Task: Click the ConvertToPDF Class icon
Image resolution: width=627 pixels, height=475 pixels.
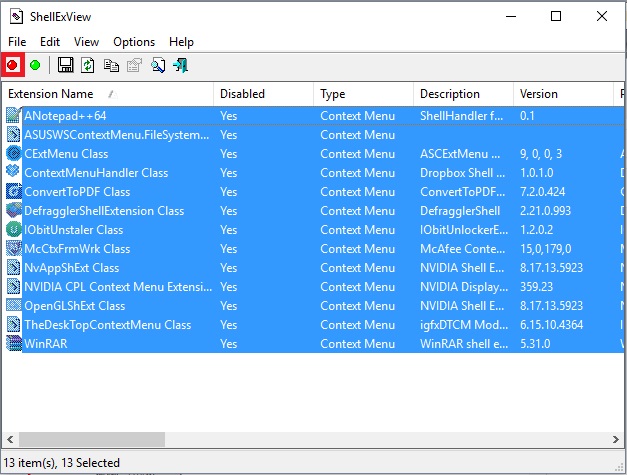Action: pos(14,192)
